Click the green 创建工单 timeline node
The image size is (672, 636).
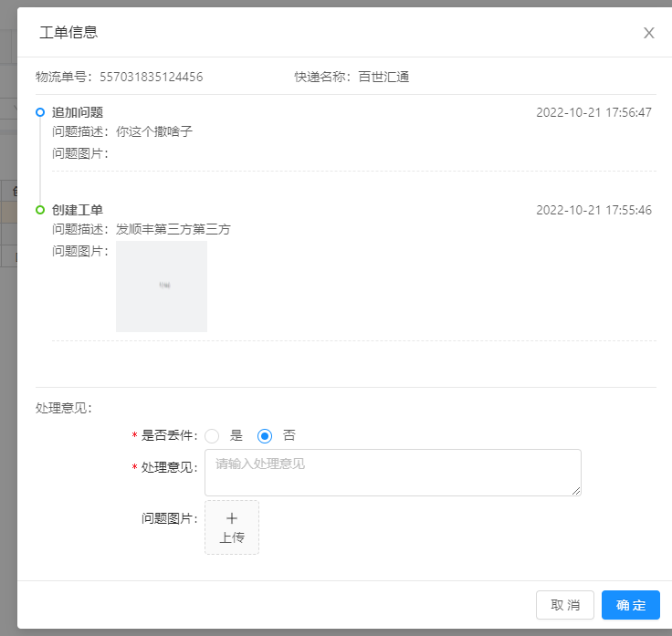pos(39,210)
